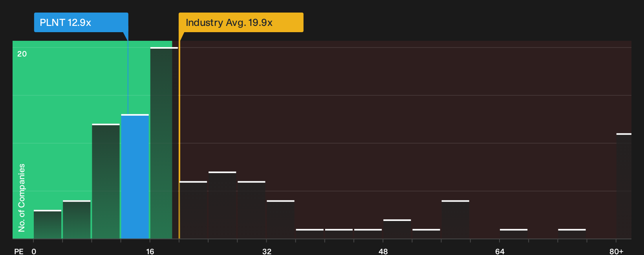
Task: Click the first histogram bar at PE 0
Action: coord(48,224)
